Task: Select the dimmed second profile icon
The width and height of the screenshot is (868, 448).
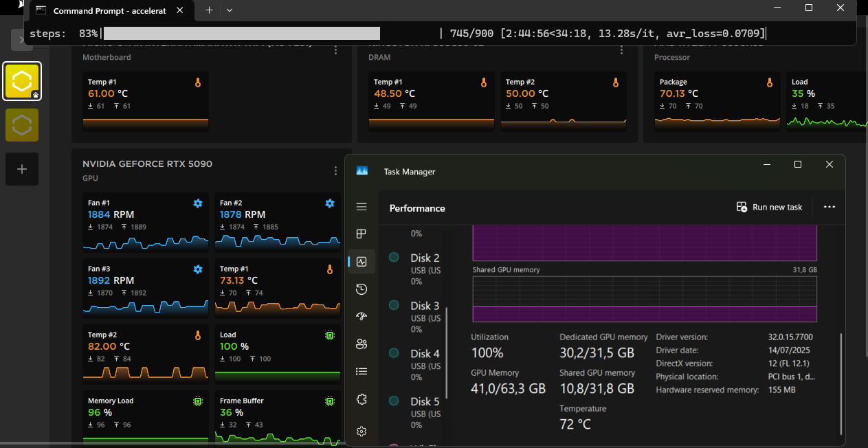Action: [x=22, y=125]
